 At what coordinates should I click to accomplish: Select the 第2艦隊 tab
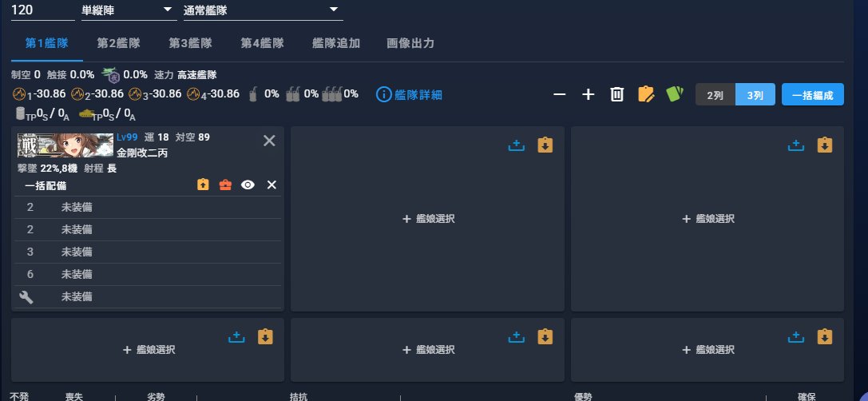118,44
